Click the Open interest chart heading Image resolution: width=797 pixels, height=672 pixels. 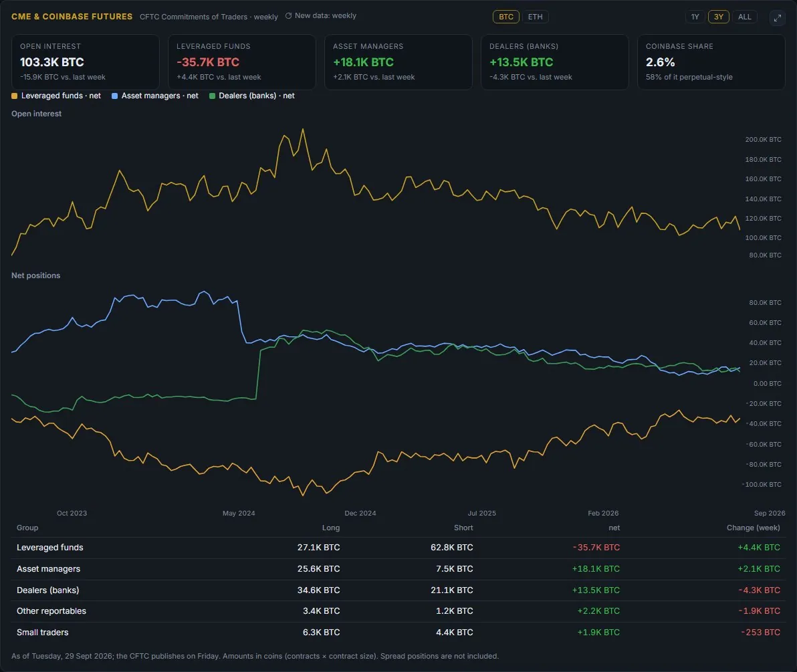pos(37,114)
